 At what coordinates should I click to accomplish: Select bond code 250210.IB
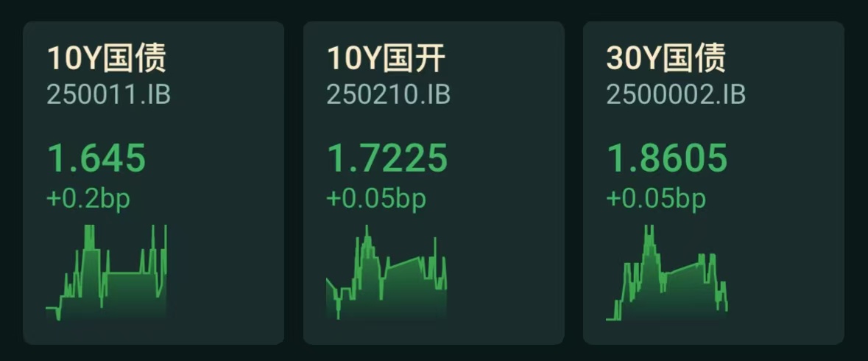coord(389,95)
